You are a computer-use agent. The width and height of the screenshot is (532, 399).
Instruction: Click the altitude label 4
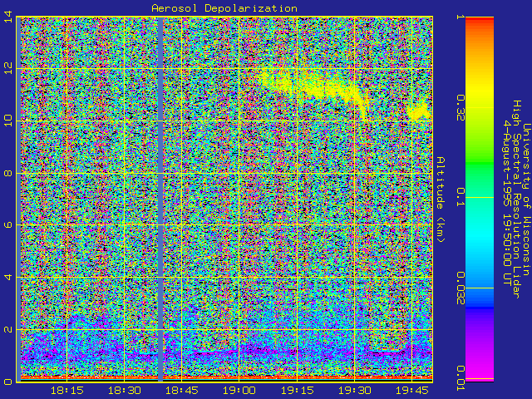click(x=8, y=277)
